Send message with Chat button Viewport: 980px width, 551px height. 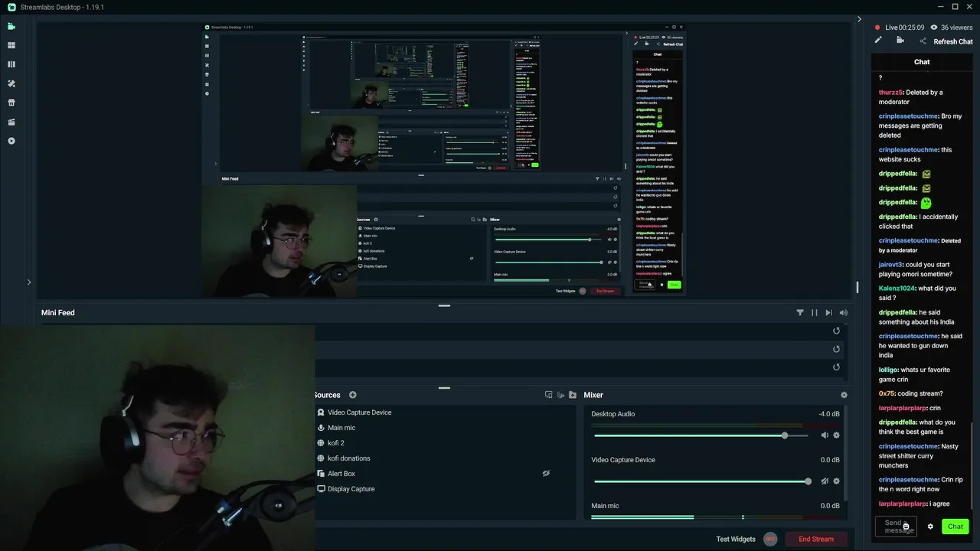(x=955, y=527)
